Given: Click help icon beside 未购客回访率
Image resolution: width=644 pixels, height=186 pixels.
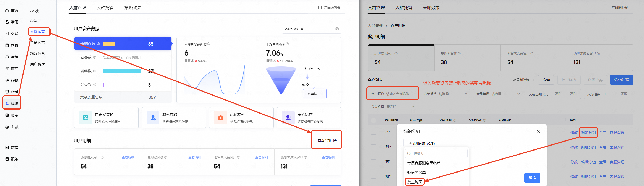Looking at the screenshot, I should (x=287, y=44).
